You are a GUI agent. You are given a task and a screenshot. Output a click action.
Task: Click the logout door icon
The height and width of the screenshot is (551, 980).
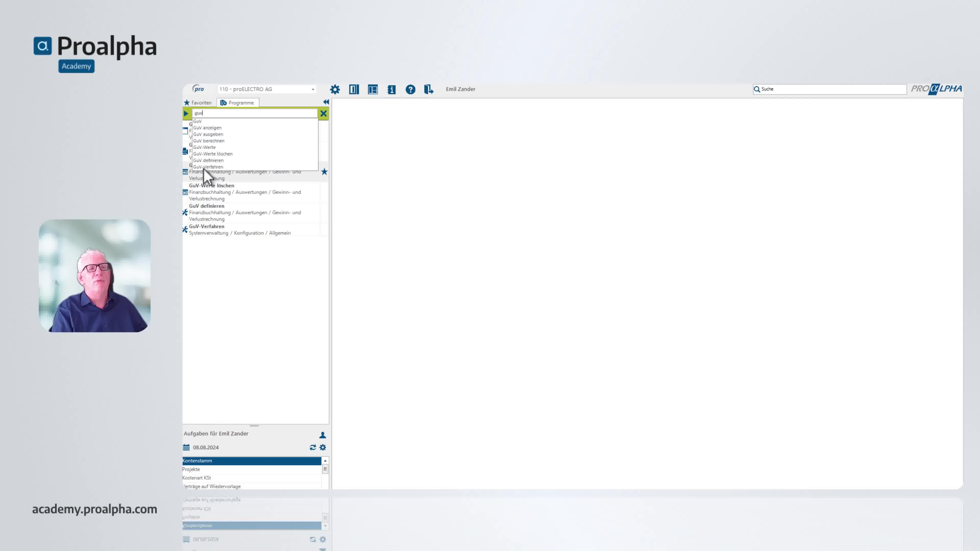429,89
